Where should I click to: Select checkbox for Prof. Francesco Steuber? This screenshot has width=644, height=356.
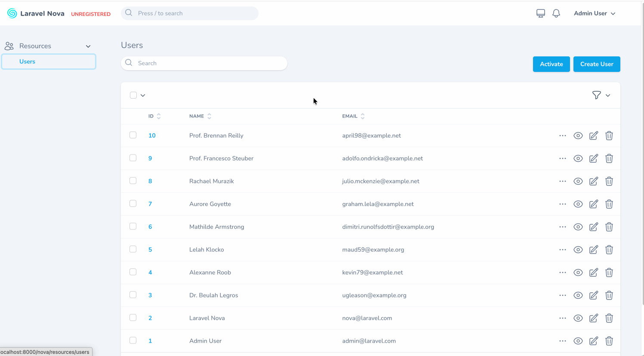click(x=133, y=158)
